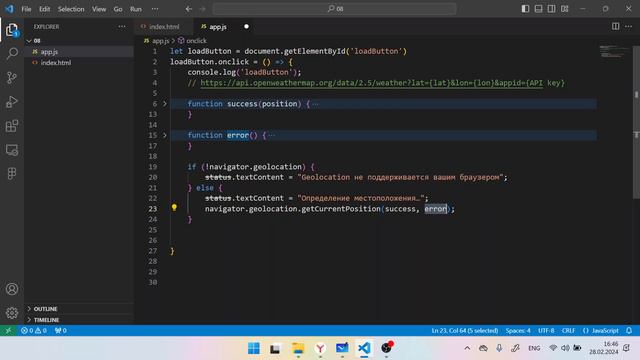The width and height of the screenshot is (640, 360).
Task: Unfold the error function at line 15
Action: tap(165, 135)
